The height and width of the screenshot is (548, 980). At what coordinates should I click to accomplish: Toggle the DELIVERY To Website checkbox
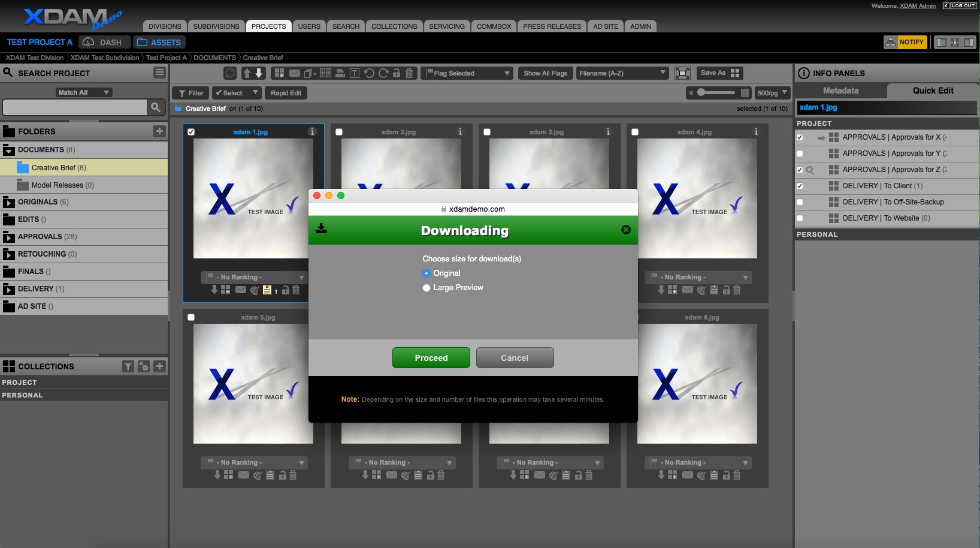click(800, 218)
